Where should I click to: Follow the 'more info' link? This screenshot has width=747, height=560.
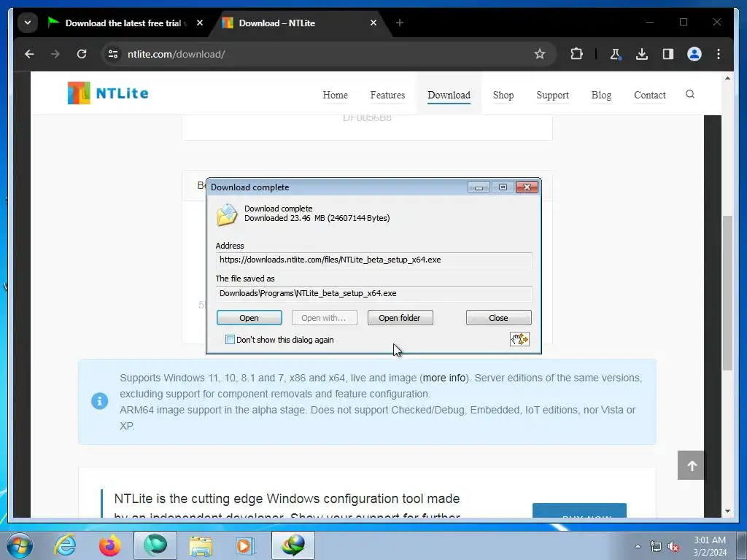(444, 378)
